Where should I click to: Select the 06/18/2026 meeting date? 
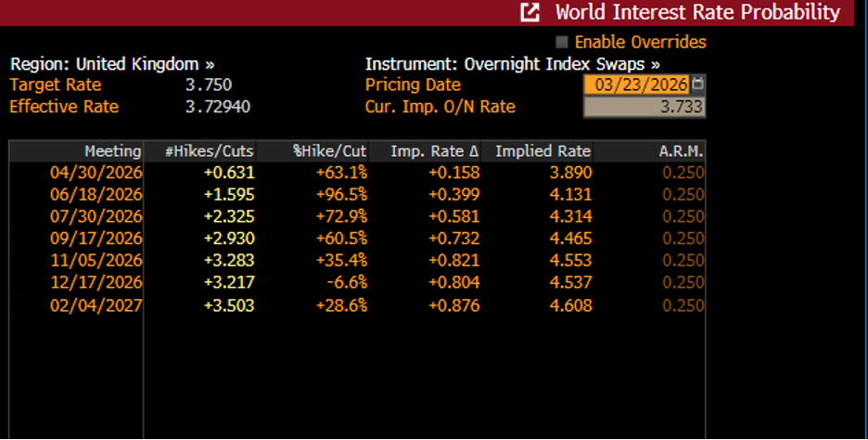[96, 194]
